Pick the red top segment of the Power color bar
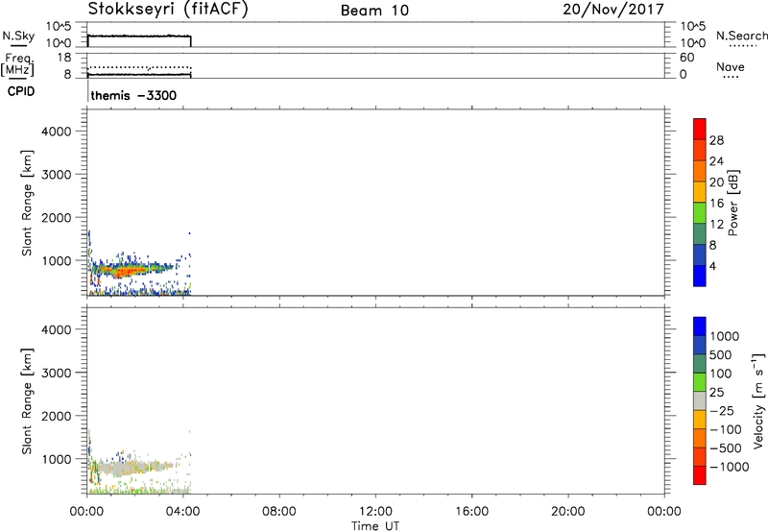The height and width of the screenshot is (532, 768). click(x=700, y=129)
